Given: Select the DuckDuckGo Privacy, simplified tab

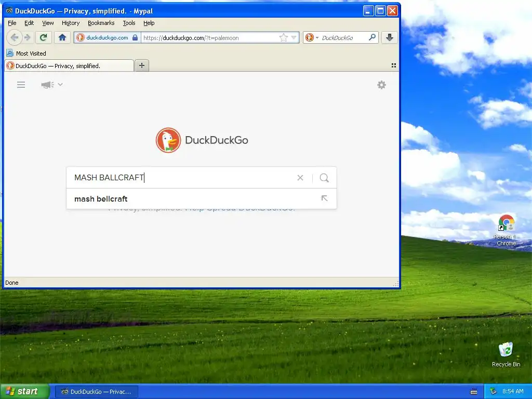Looking at the screenshot, I should [x=69, y=66].
